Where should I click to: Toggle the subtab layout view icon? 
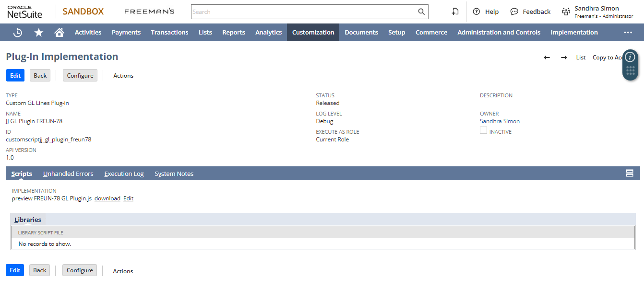630,174
